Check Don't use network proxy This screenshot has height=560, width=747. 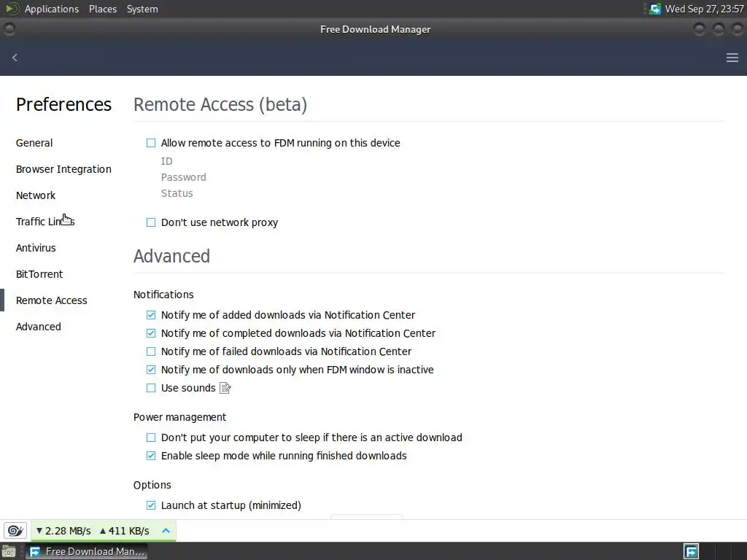tap(151, 222)
